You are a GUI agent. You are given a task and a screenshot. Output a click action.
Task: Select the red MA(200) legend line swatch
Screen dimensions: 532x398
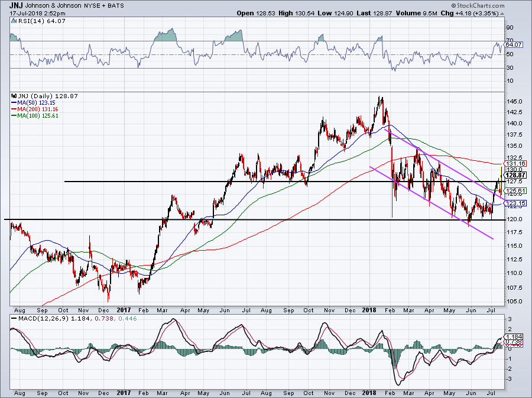[x=14, y=109]
